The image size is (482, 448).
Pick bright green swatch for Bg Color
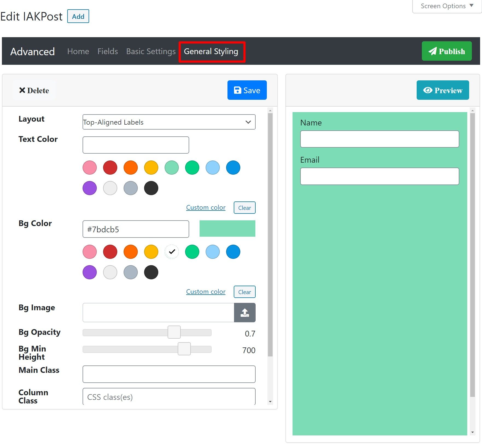(x=192, y=252)
